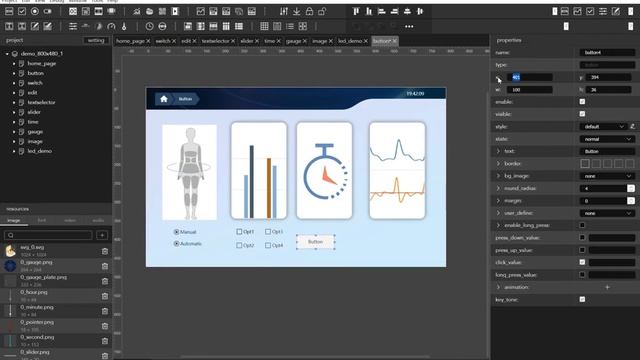Toggle the visible checkbox
This screenshot has height=360, width=640.
pyautogui.click(x=582, y=114)
